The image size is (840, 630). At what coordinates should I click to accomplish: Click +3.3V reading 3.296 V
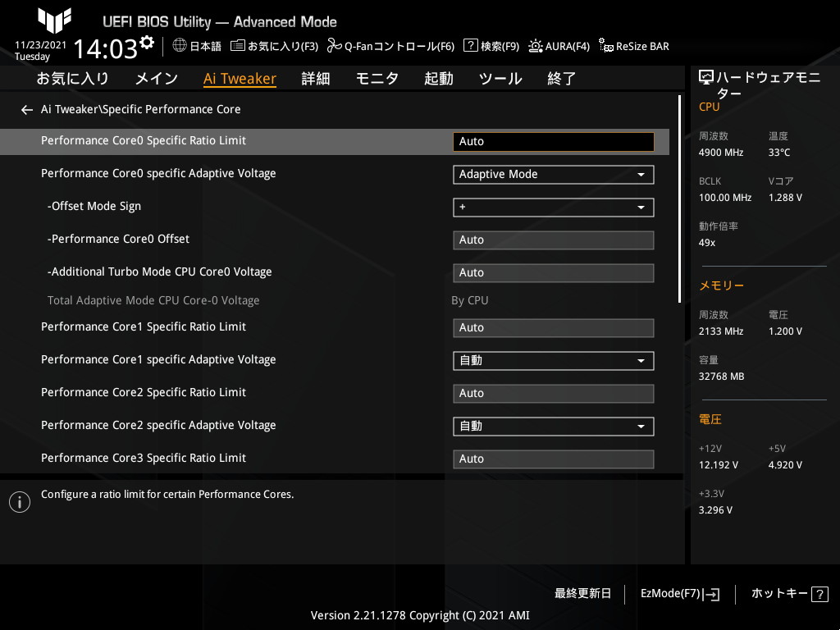pos(715,510)
